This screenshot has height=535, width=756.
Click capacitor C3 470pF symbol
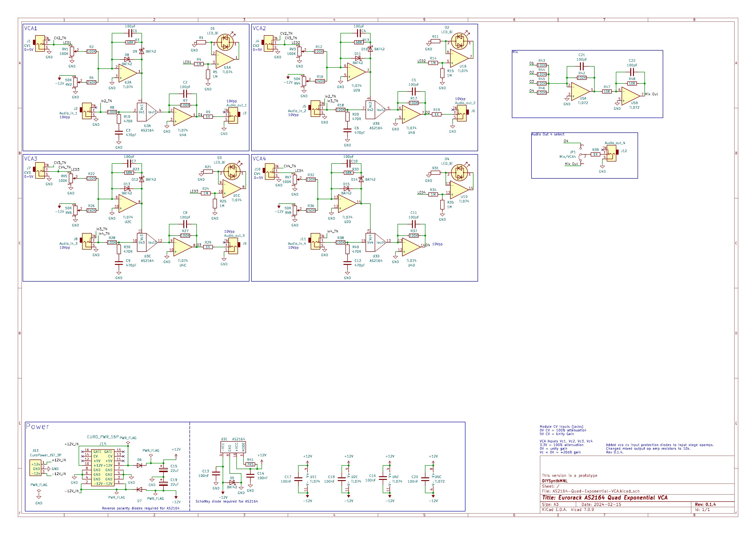pos(119,133)
